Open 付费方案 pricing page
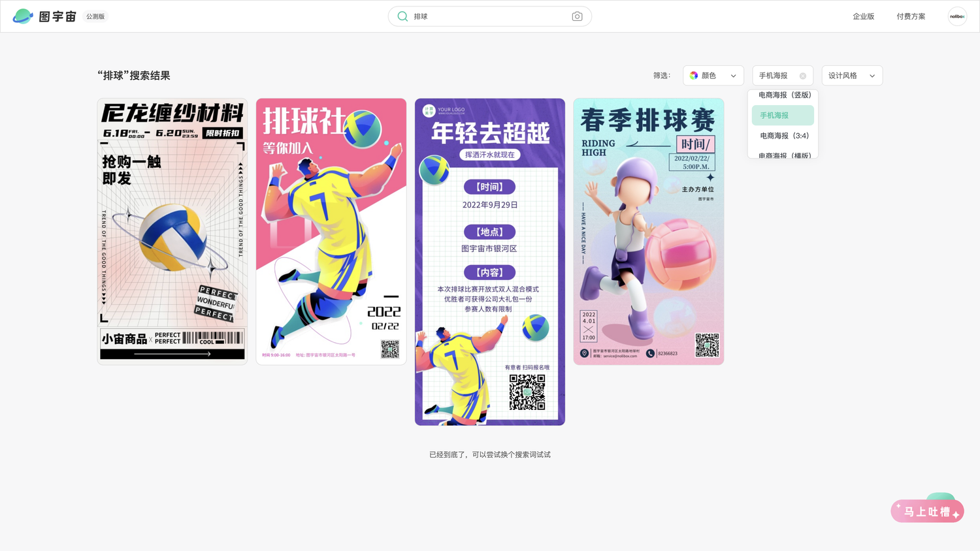This screenshot has height=551, width=980. point(911,16)
